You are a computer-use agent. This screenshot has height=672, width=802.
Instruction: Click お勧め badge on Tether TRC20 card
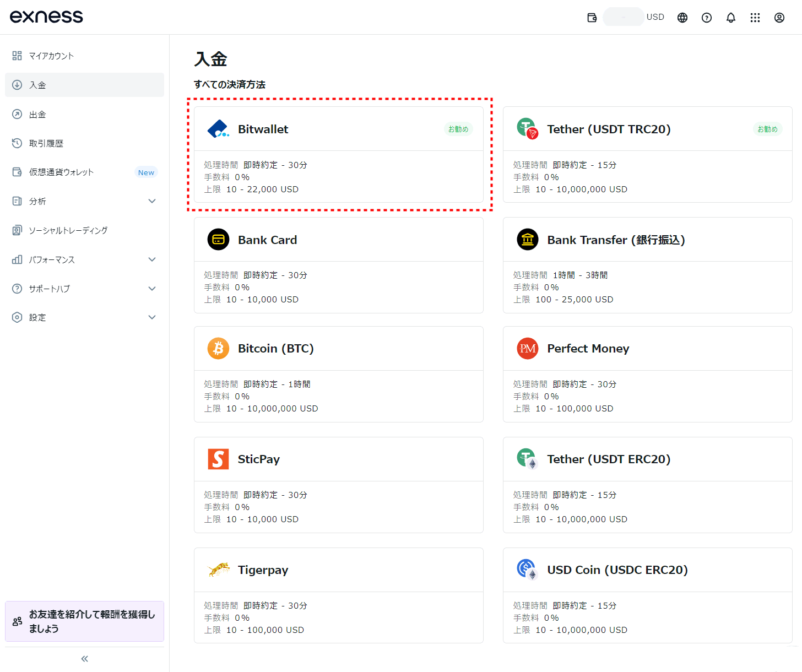click(767, 129)
